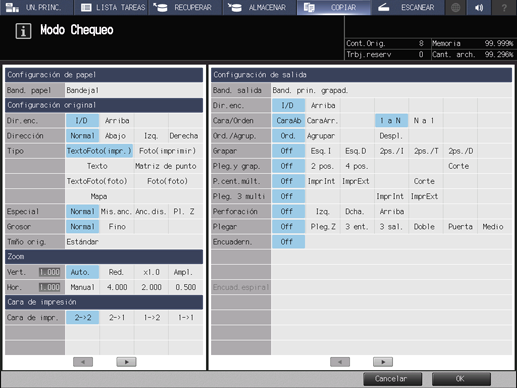Select Arriba for output Dir.enc.
The image size is (517, 388).
pyautogui.click(x=323, y=105)
